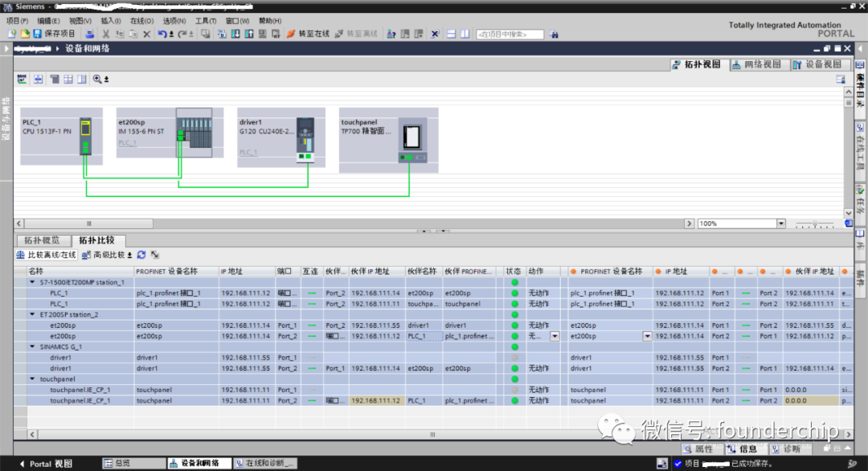Click the cross-reference X icon
Image resolution: width=868 pixels, height=471 pixels.
click(x=435, y=35)
